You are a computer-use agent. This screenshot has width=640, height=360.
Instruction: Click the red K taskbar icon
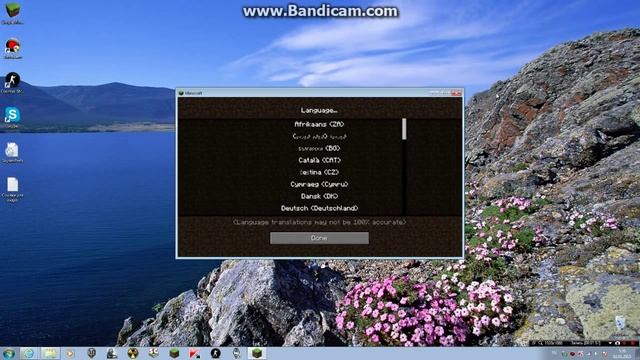point(195,353)
